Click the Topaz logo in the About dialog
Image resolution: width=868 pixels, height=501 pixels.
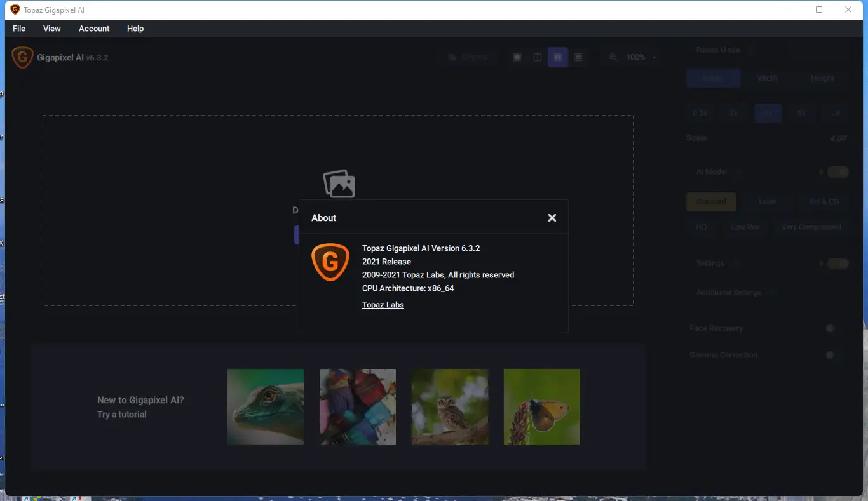tap(330, 262)
